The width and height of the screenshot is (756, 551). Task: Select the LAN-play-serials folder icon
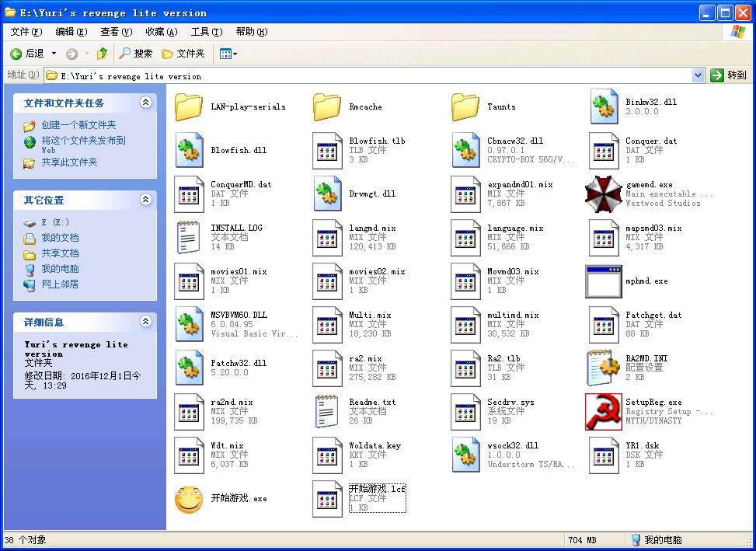pyautogui.click(x=189, y=107)
